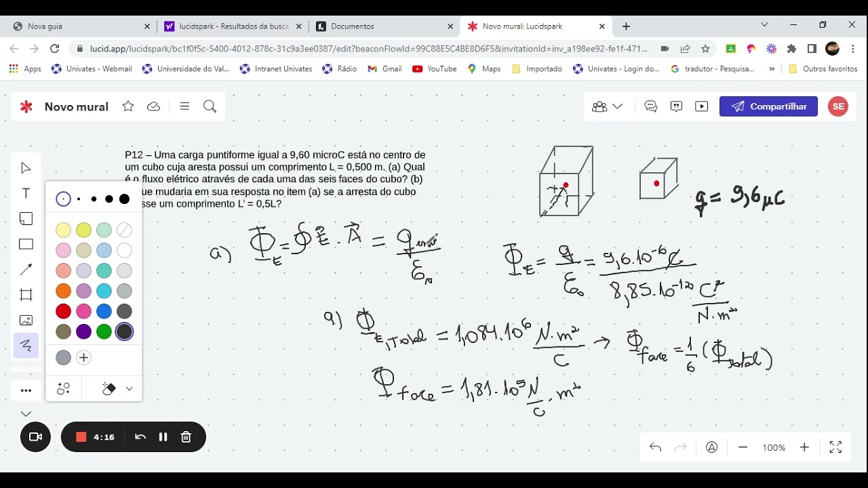Viewport: 868px width, 488px height.
Task: Add a custom color with plus
Action: point(83,358)
